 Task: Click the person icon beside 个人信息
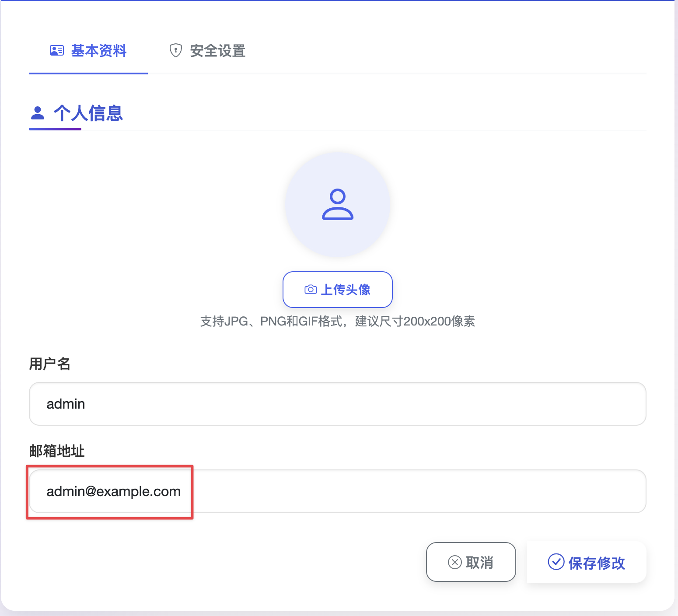38,113
